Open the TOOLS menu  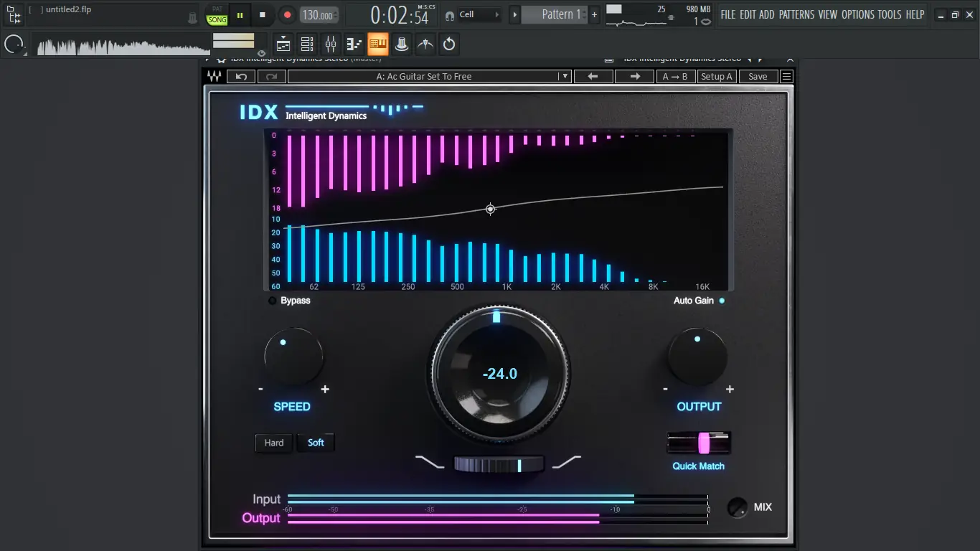point(889,14)
